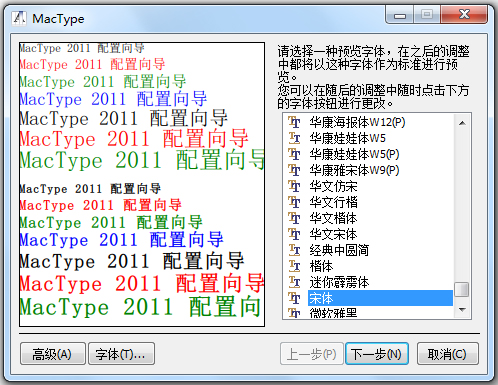The width and height of the screenshot is (498, 385).
Task: Click the font icon beside 华康雅宋体W9(P)
Action: [x=294, y=170]
